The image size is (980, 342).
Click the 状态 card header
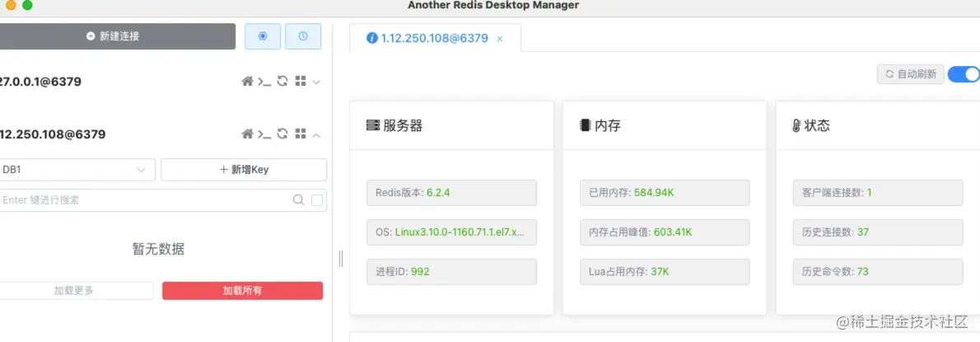pos(878,125)
